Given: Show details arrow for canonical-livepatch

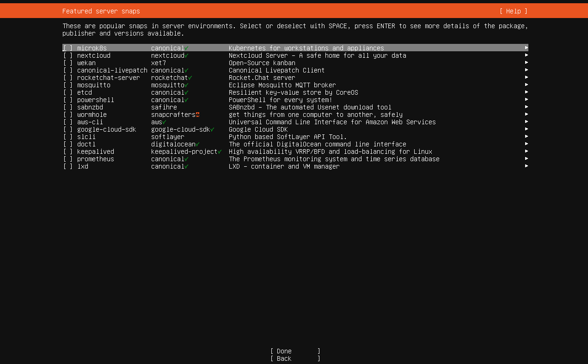Looking at the screenshot, I should pyautogui.click(x=526, y=70).
